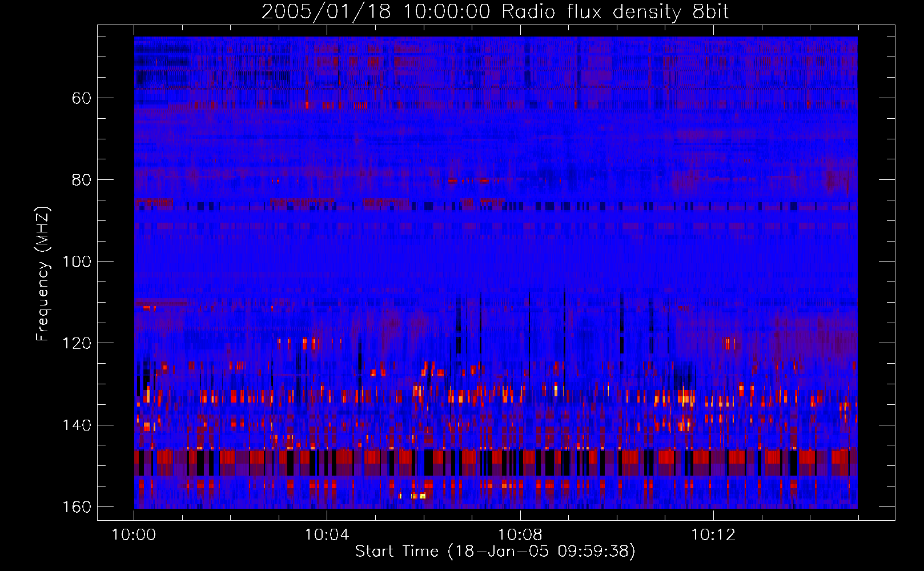Click the 60 frequency tick label

(82, 98)
